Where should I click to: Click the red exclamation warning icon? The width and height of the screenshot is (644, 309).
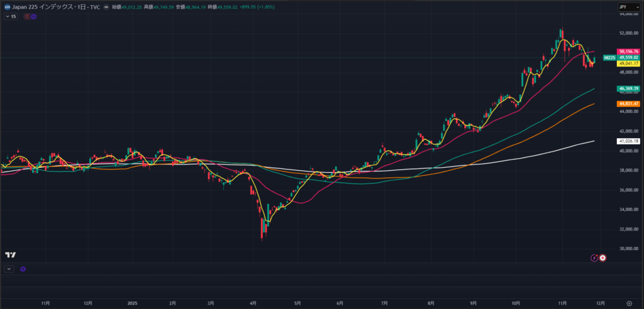[26, 16]
